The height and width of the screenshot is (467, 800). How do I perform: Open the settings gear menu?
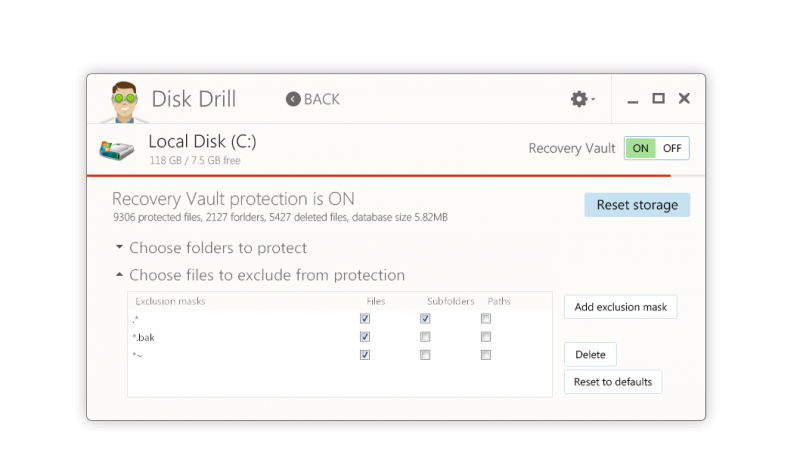pyautogui.click(x=582, y=99)
